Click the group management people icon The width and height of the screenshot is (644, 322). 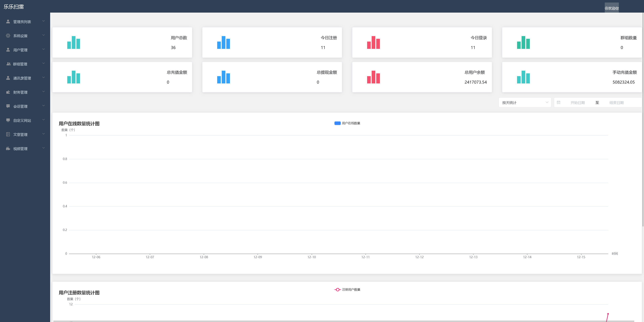point(8,64)
